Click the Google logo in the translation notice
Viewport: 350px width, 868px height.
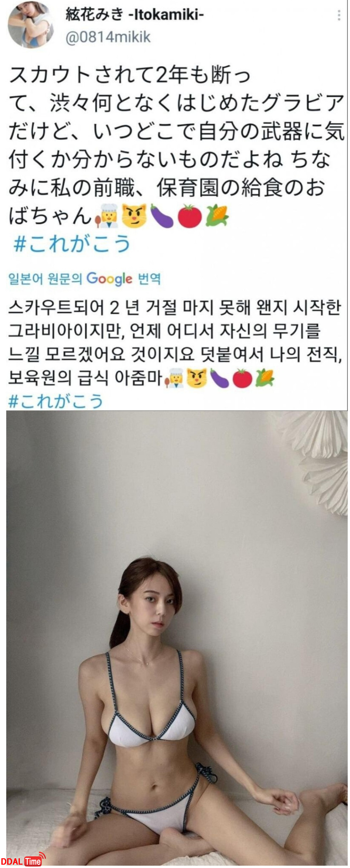click(109, 279)
